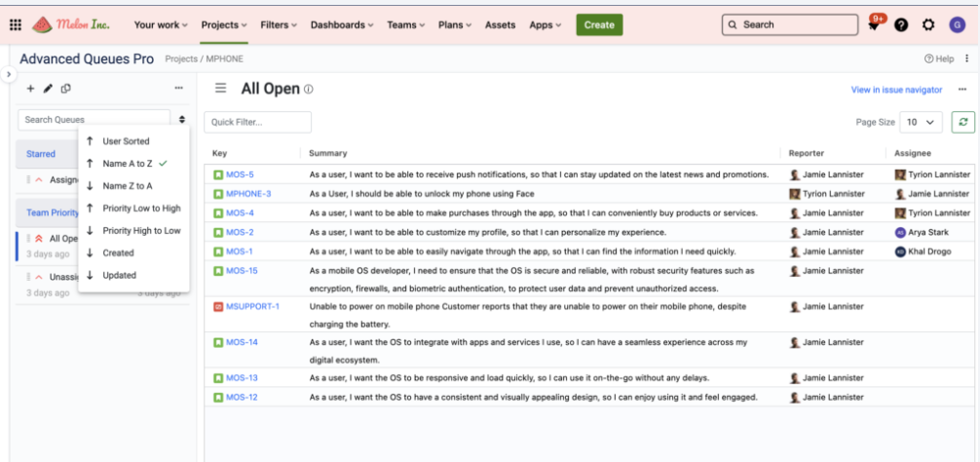Choose Priority High to Low sorting

click(141, 231)
